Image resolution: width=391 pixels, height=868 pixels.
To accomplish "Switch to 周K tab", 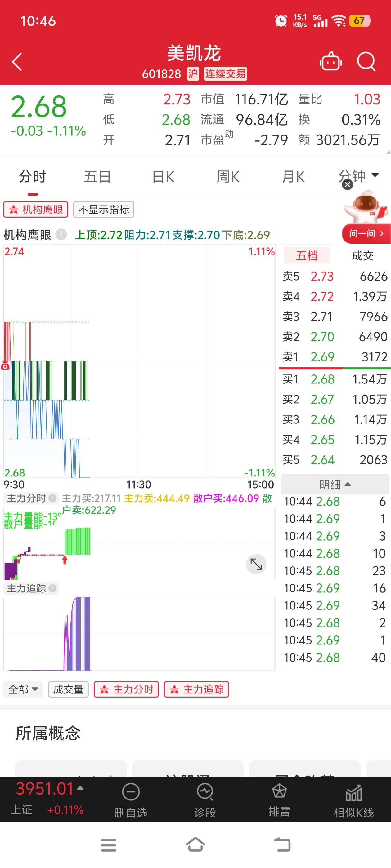I will click(x=228, y=177).
